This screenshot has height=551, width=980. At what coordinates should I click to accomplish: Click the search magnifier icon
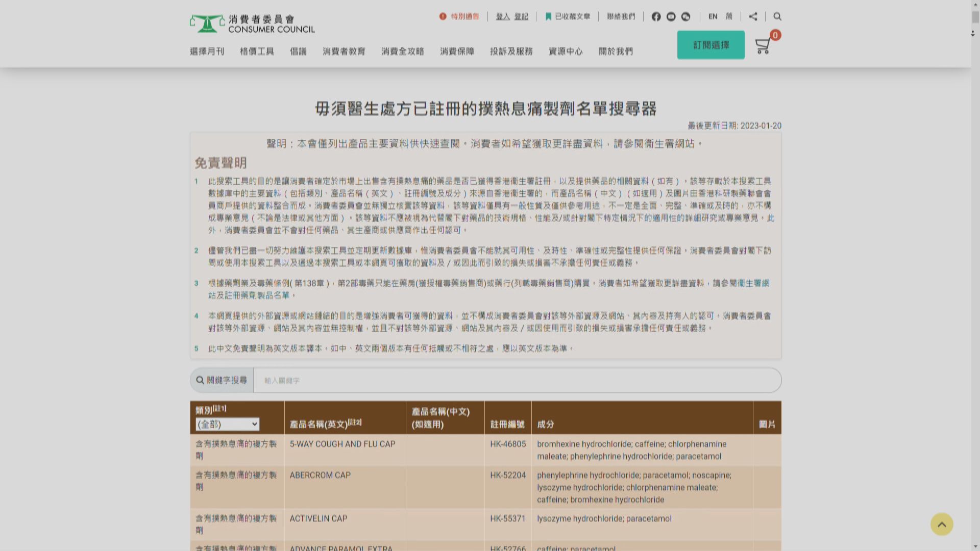click(777, 16)
